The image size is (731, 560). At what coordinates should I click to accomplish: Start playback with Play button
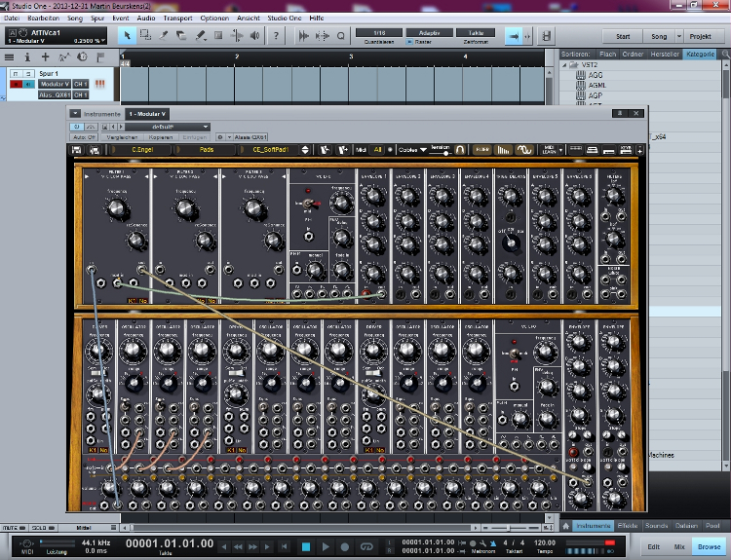pyautogui.click(x=326, y=546)
